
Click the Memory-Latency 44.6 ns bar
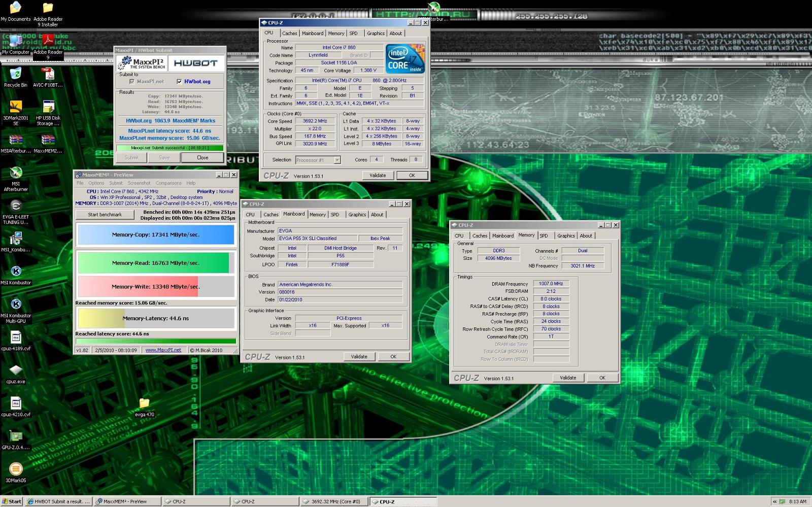point(156,318)
